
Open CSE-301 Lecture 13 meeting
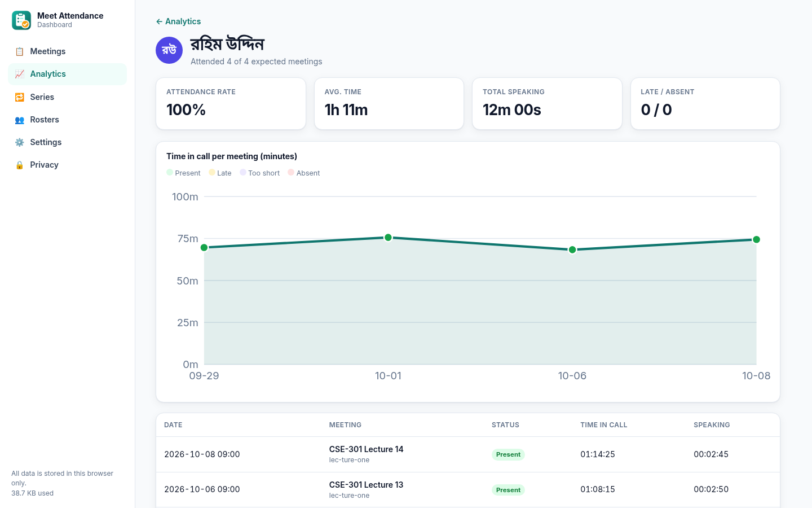point(367,485)
